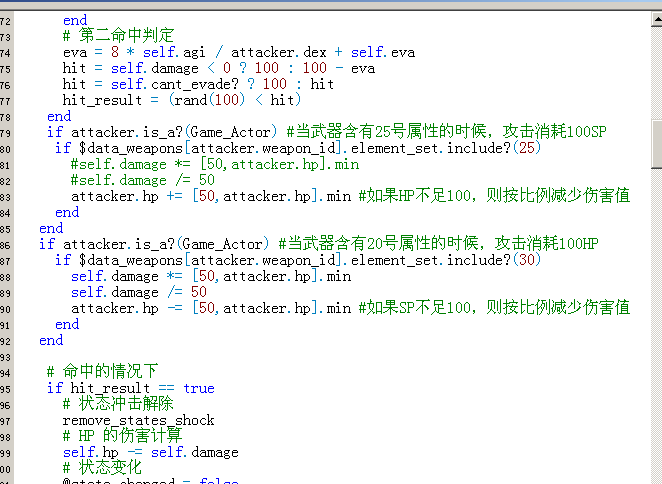The width and height of the screenshot is (662, 484).
Task: Click 'end' keyword on line 84
Action: (x=67, y=212)
